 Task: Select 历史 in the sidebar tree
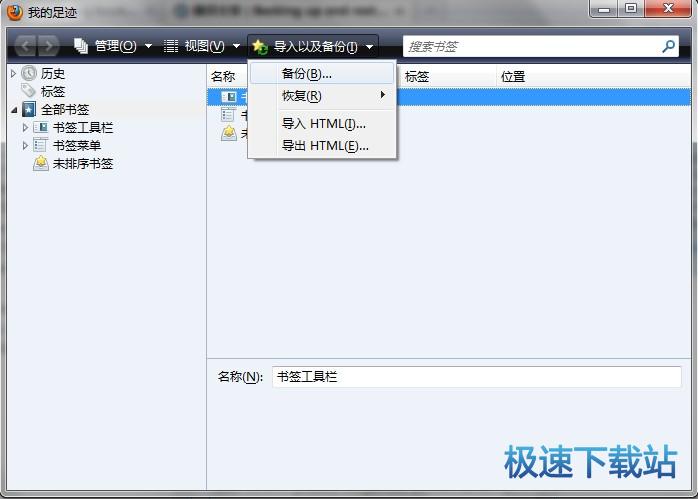(53, 73)
